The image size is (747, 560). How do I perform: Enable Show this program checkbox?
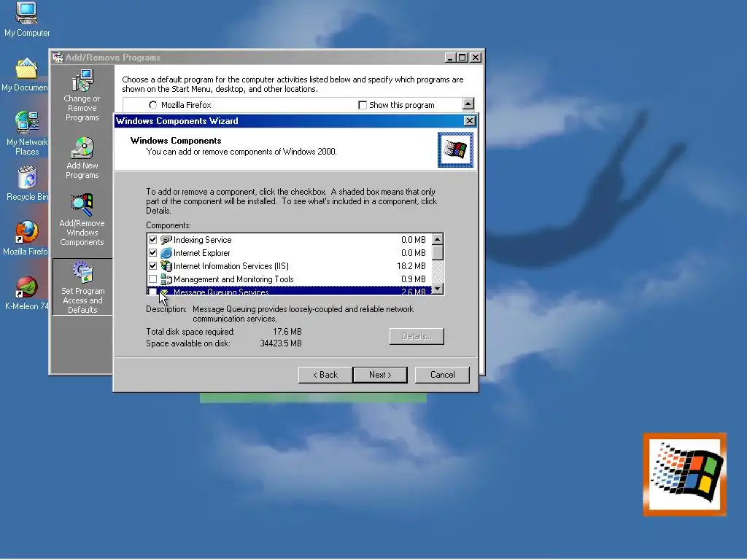pos(363,105)
